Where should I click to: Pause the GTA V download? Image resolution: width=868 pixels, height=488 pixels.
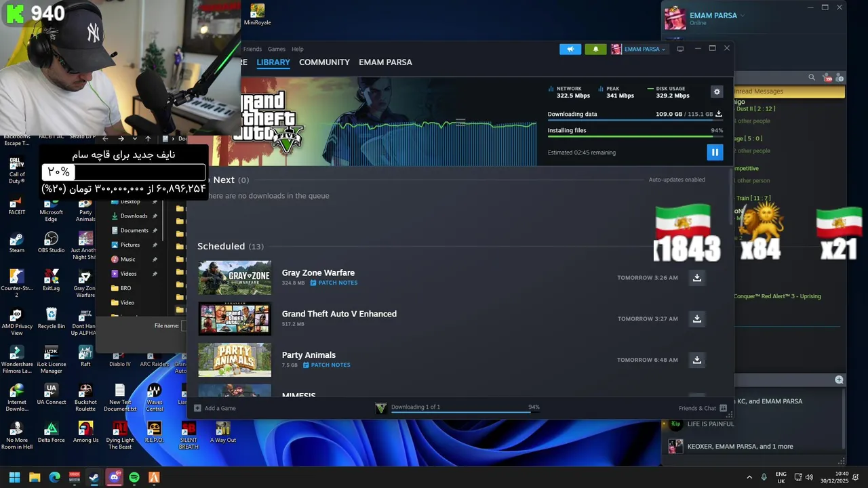coord(715,152)
